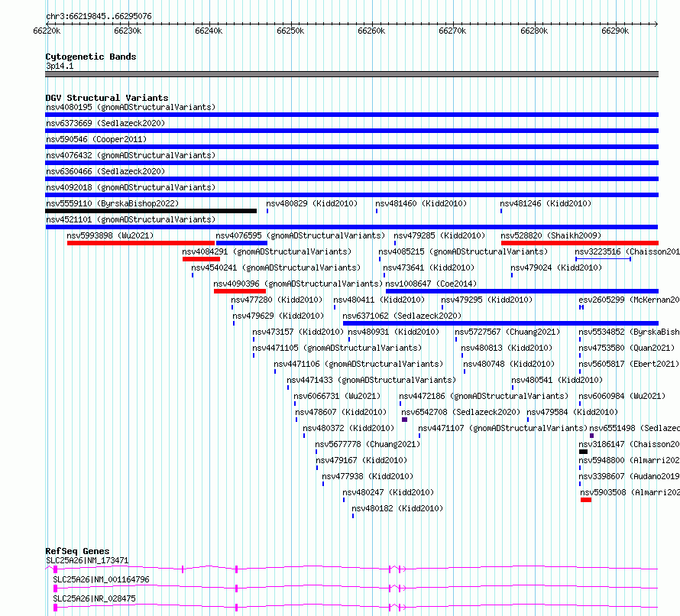Image resolution: width=680 pixels, height=616 pixels.
Task: Open nsv4753580 (Quan2021) label
Action: point(627,348)
